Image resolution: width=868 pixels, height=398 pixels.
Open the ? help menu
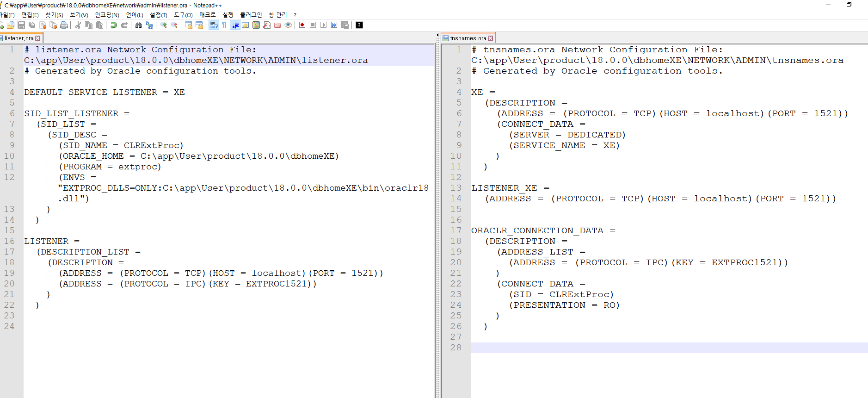295,15
